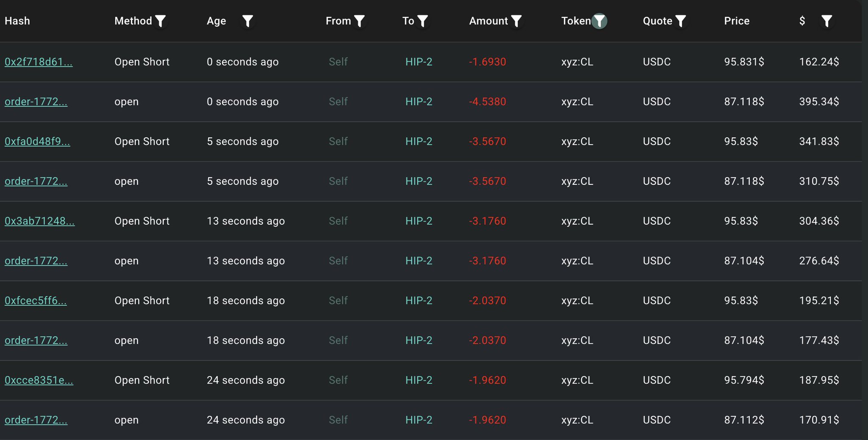Open the From column filter icon

[359, 21]
